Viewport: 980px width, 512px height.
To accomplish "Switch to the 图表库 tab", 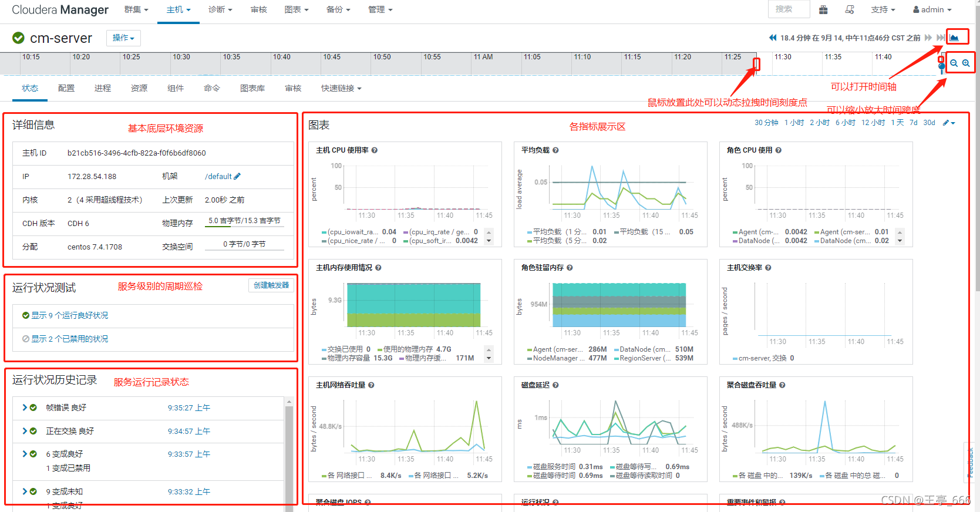I will 252,88.
